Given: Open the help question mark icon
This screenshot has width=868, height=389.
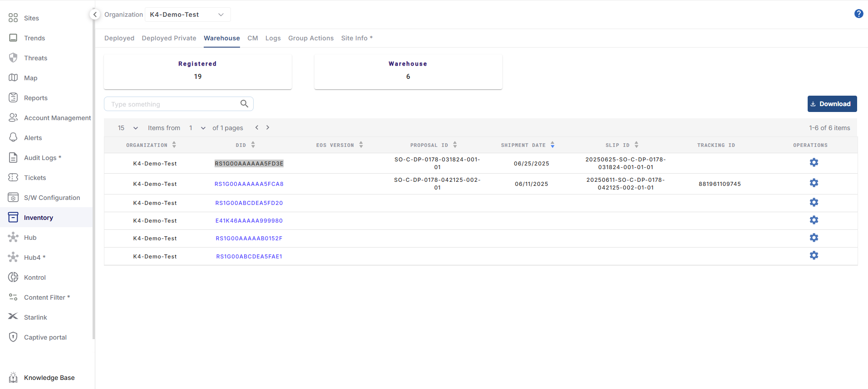Looking at the screenshot, I should click(x=858, y=14).
